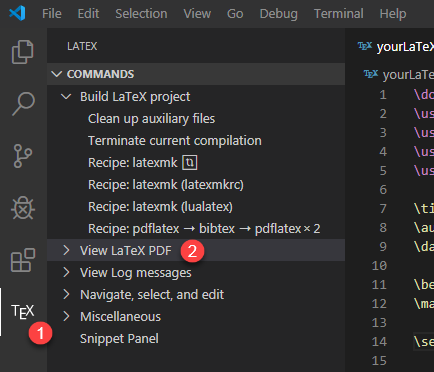434x372 pixels.
Task: Open the Edit menu
Action: (88, 14)
